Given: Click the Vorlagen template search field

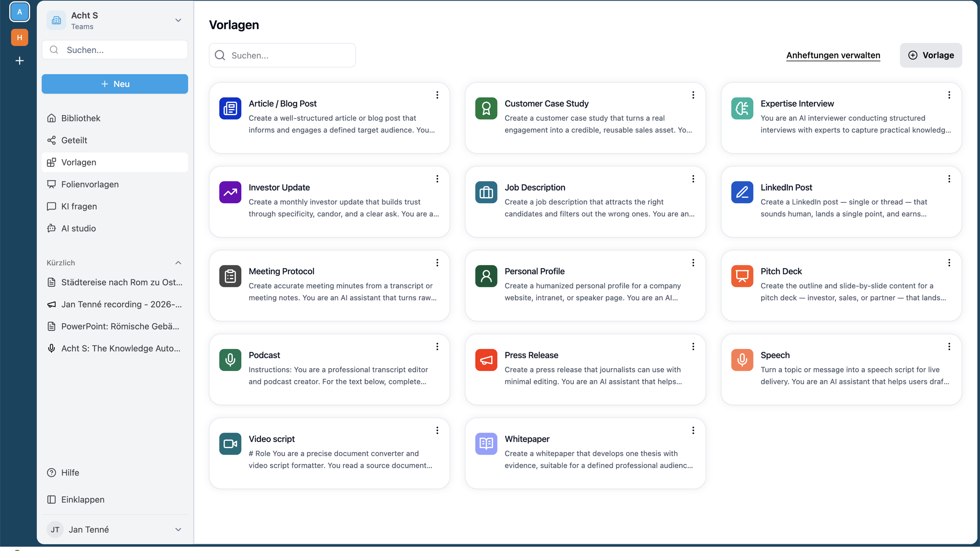Looking at the screenshot, I should tap(282, 55).
